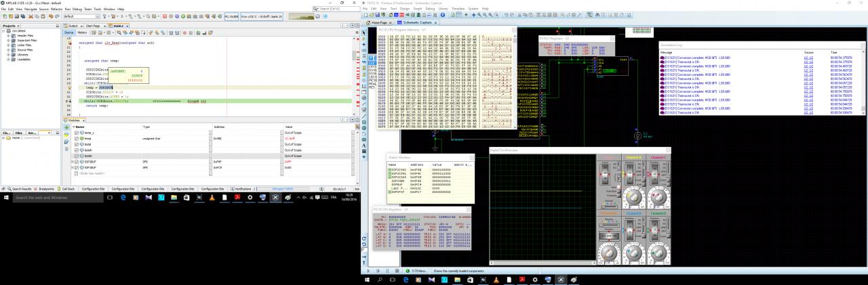
Task: Click the VLC cone icon in taskbar
Action: coord(212,198)
